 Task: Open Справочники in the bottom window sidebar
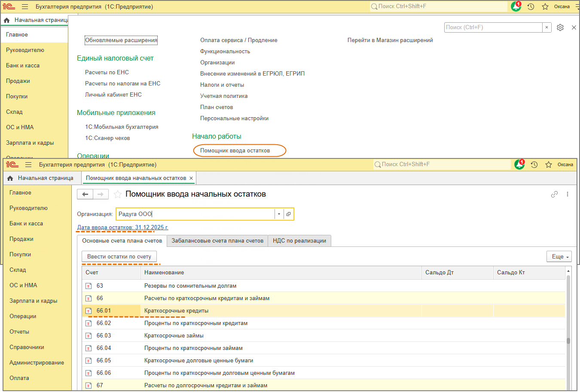click(27, 347)
